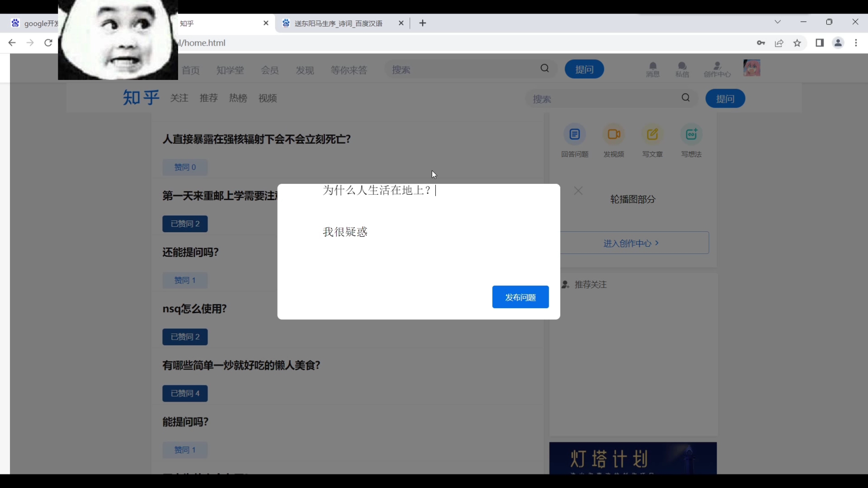
Task: Open 知学堂 in top navigation
Action: pos(230,70)
